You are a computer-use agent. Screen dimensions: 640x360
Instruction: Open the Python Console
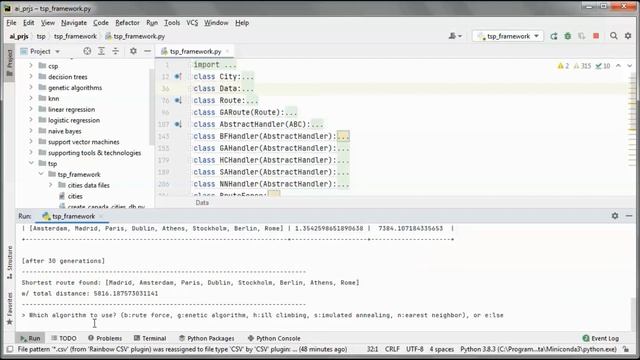(x=274, y=338)
